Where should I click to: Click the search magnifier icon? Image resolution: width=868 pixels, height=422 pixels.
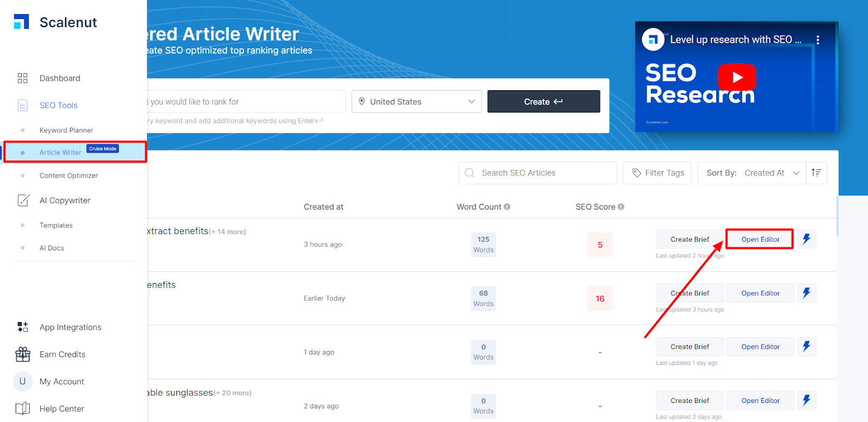pyautogui.click(x=470, y=173)
